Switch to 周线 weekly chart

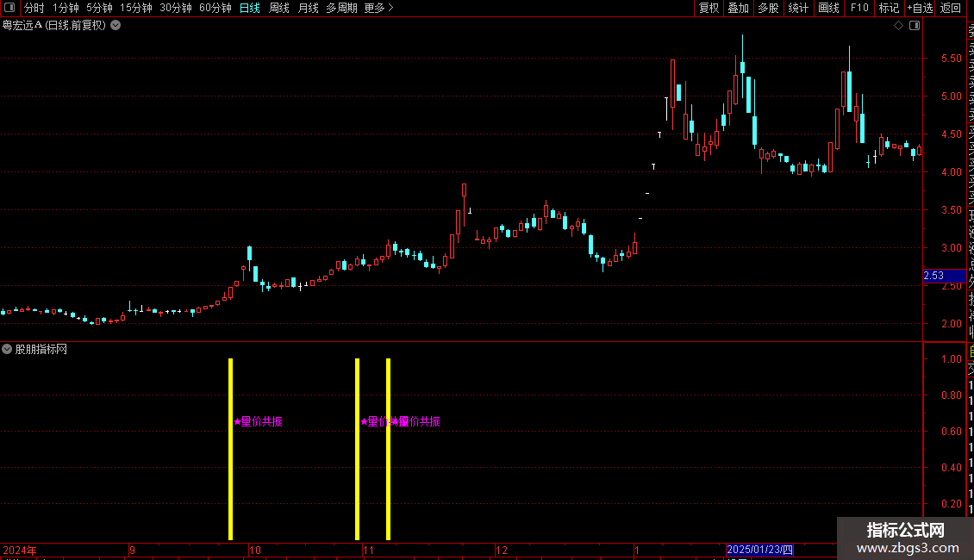click(279, 8)
